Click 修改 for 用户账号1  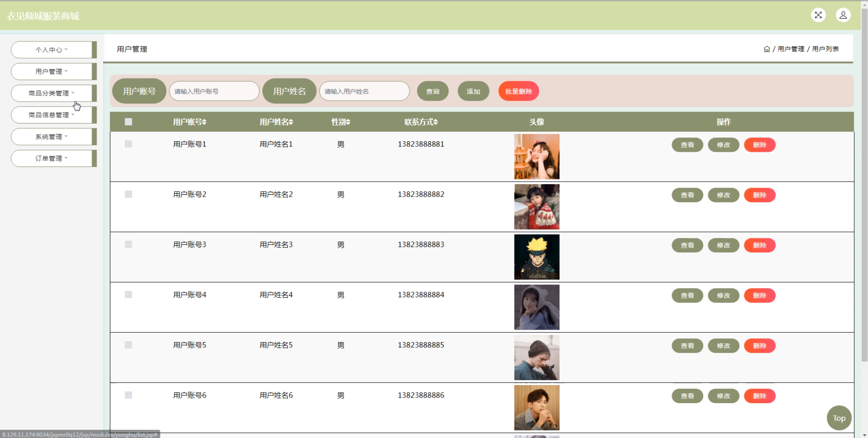pos(723,145)
